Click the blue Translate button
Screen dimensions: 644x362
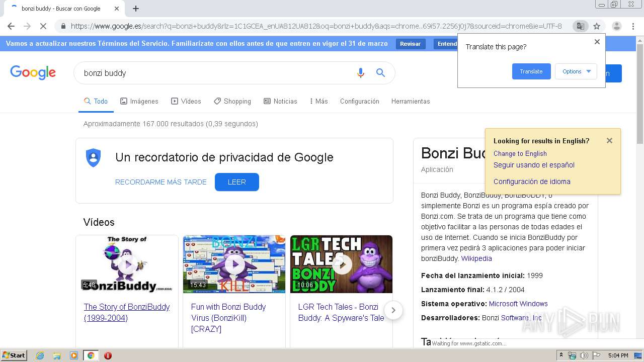pos(531,71)
